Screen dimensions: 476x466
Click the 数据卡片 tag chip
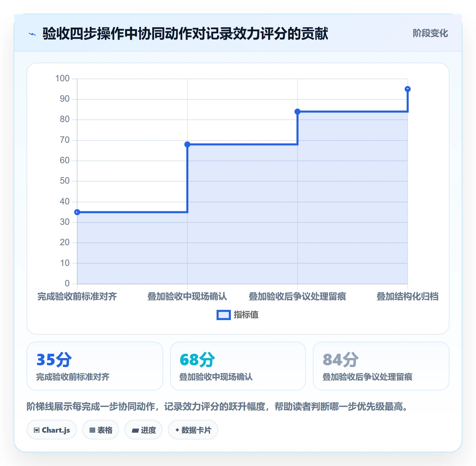(193, 430)
